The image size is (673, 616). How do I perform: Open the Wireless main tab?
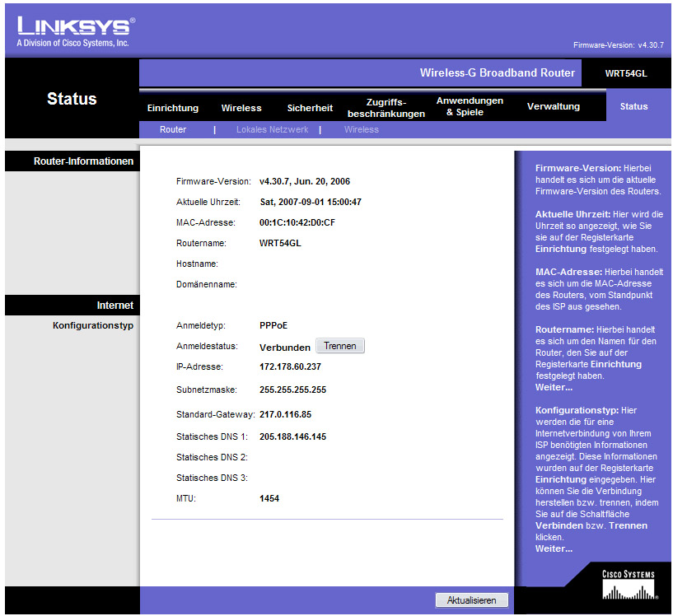point(241,108)
